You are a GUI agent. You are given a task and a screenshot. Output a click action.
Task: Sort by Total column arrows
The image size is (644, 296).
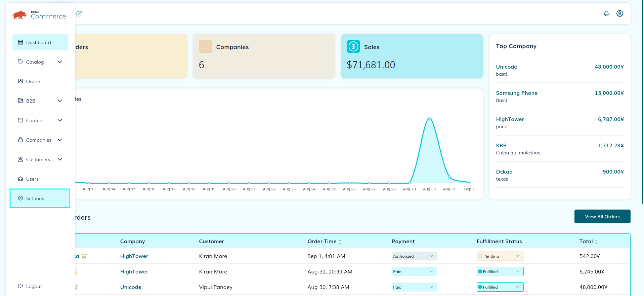[596, 242]
